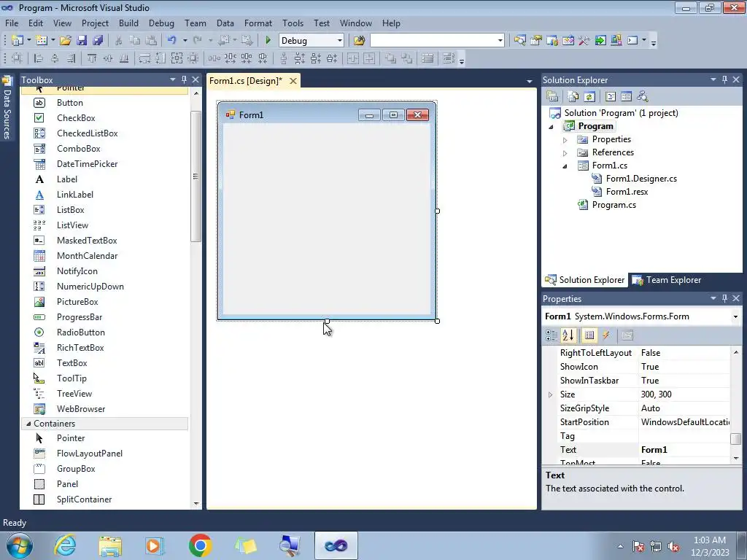Switch to the Team Explorer tab
This screenshot has height=560, width=747.
coord(667,280)
